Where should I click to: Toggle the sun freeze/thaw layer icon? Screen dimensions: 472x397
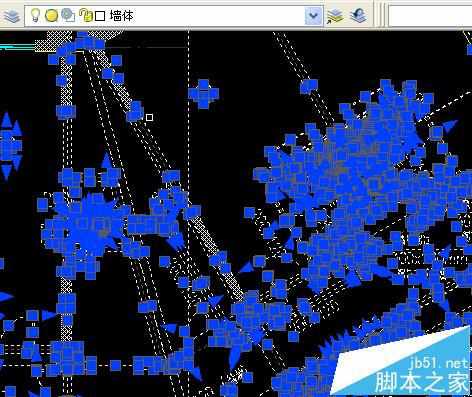[x=51, y=16]
